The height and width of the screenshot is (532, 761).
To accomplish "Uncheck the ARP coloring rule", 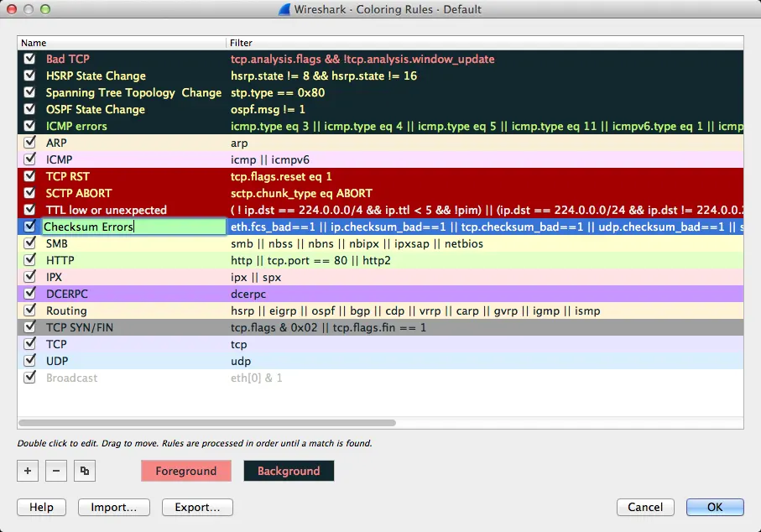I will click(29, 143).
